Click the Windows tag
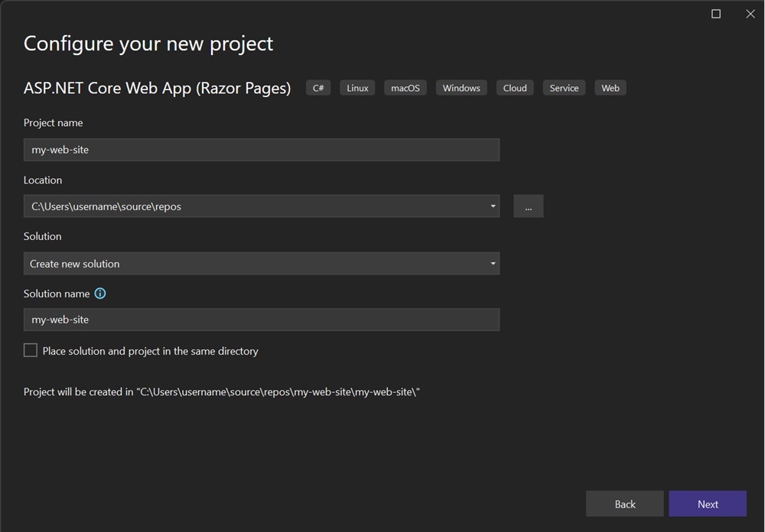The height and width of the screenshot is (532, 765). click(461, 88)
